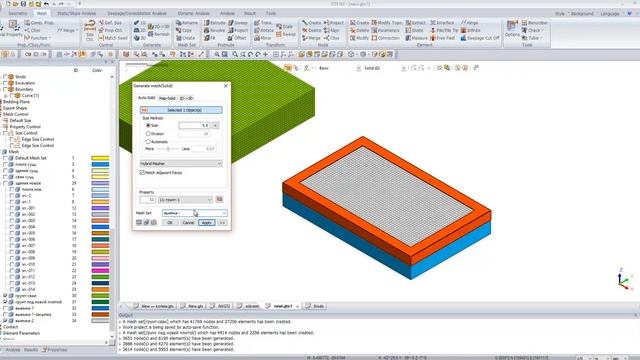Toggle the Boundary checkbox in the tree
Viewport: 640px width, 360px height.
[5, 89]
